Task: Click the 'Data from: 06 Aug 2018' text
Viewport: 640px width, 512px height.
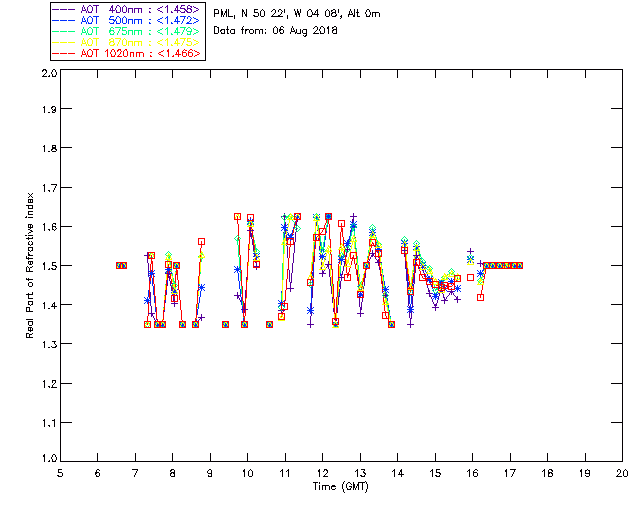Action: [x=275, y=31]
